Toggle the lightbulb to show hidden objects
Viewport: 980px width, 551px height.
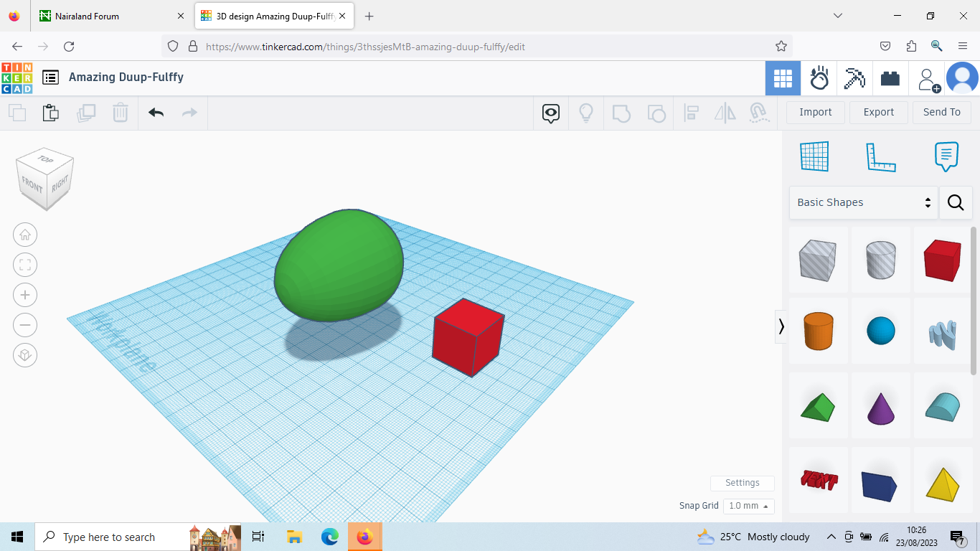[586, 113]
